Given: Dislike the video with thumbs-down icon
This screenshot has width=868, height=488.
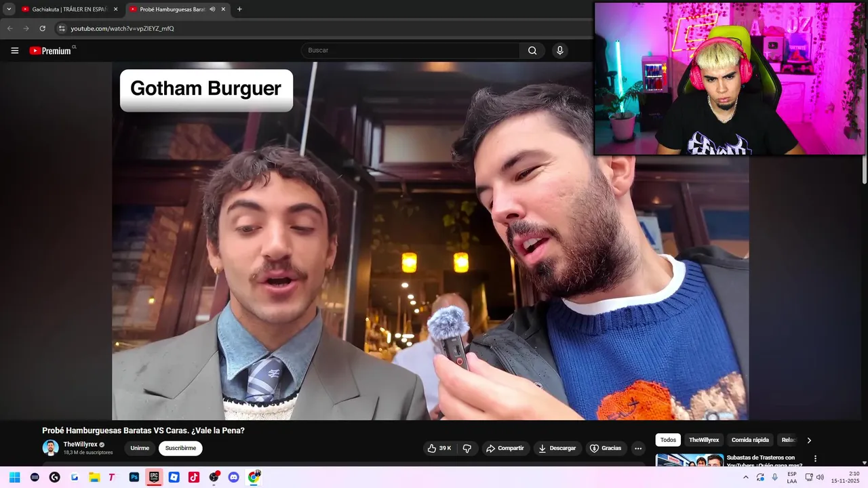Looking at the screenshot, I should click(467, 448).
